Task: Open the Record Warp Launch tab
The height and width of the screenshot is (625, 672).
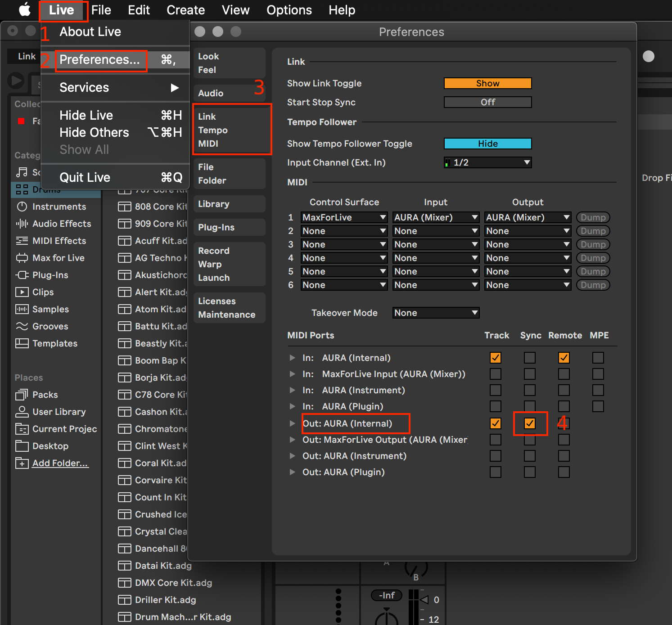Action: tap(230, 264)
